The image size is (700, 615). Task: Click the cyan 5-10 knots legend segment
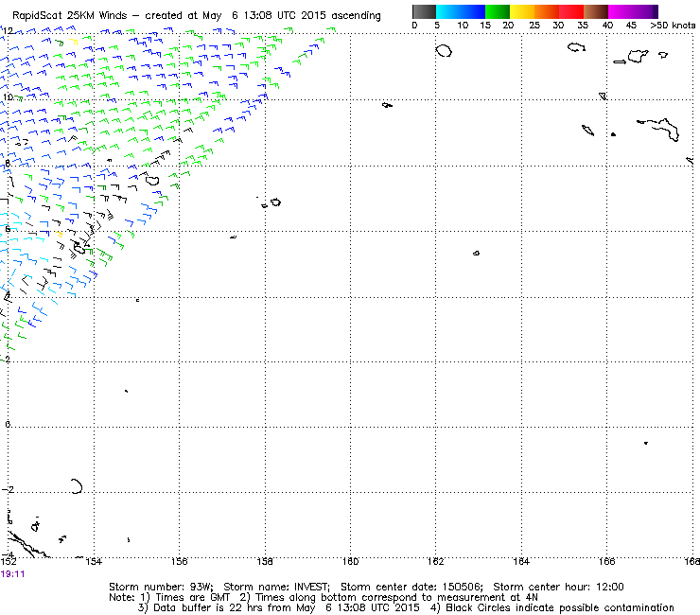[x=447, y=11]
